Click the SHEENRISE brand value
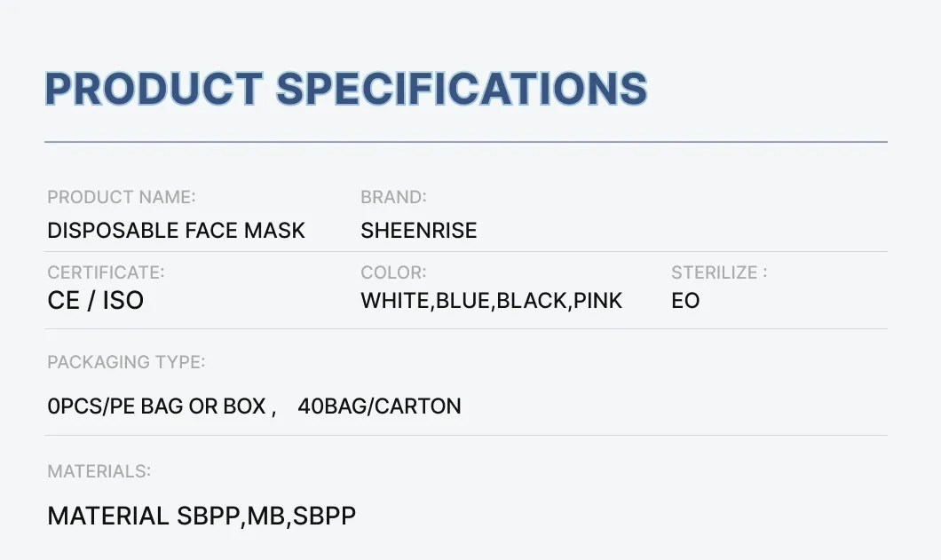941x560 pixels. click(x=418, y=231)
